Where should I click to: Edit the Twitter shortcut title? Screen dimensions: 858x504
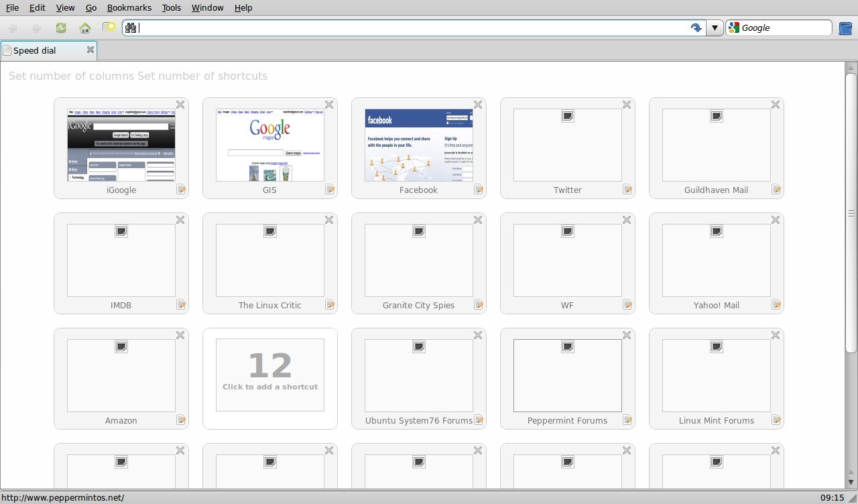click(627, 190)
